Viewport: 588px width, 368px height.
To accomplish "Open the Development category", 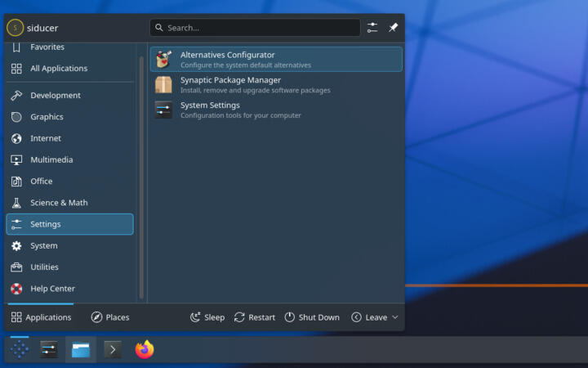I will pos(69,96).
